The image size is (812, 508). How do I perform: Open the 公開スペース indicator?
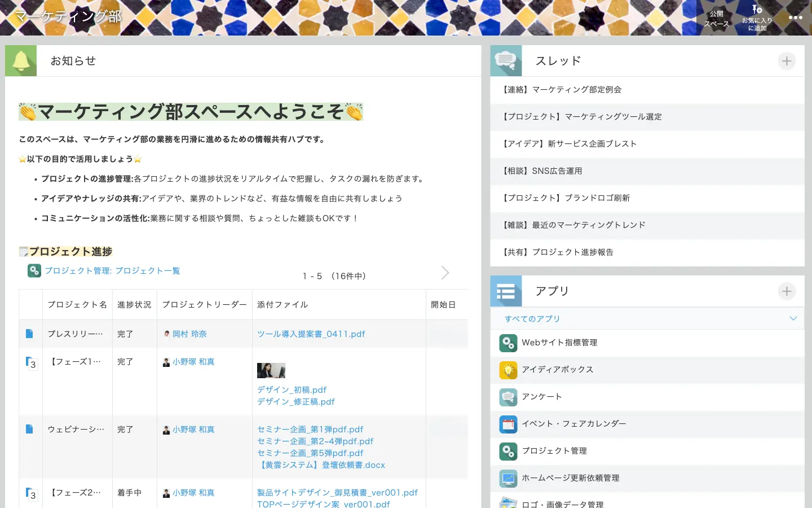[x=716, y=19]
